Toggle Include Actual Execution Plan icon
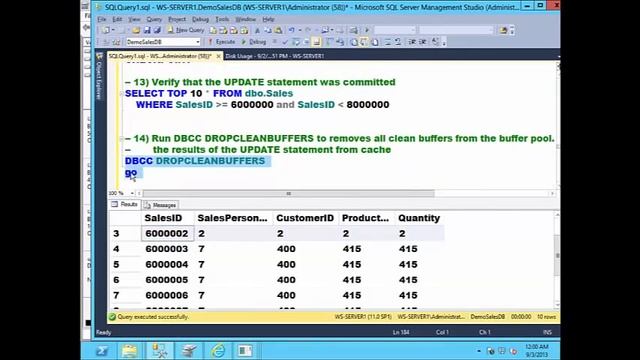The height and width of the screenshot is (360, 640). [x=329, y=42]
